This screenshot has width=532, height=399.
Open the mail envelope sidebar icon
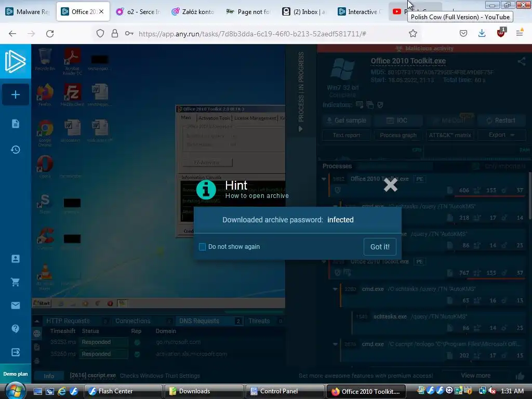[16, 305]
